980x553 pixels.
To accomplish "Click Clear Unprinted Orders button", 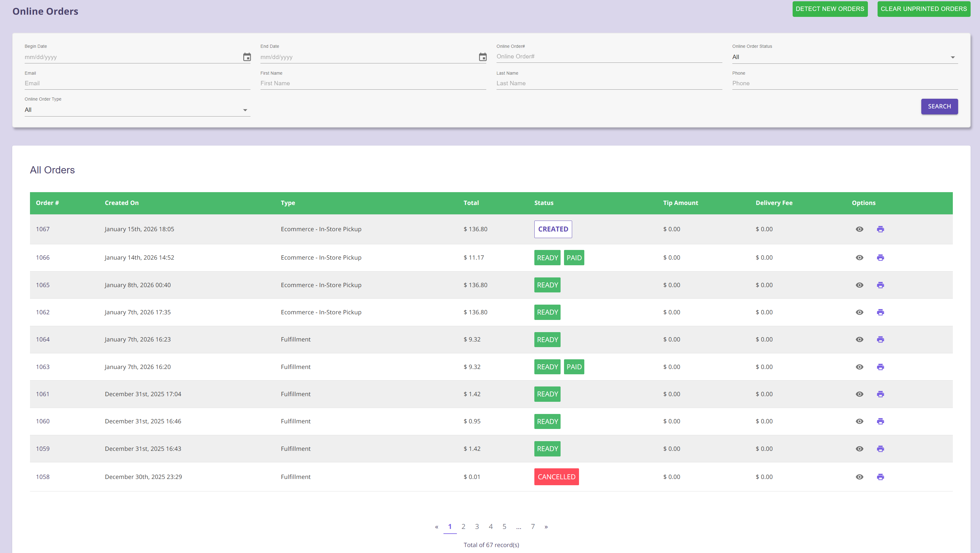I will coord(923,9).
